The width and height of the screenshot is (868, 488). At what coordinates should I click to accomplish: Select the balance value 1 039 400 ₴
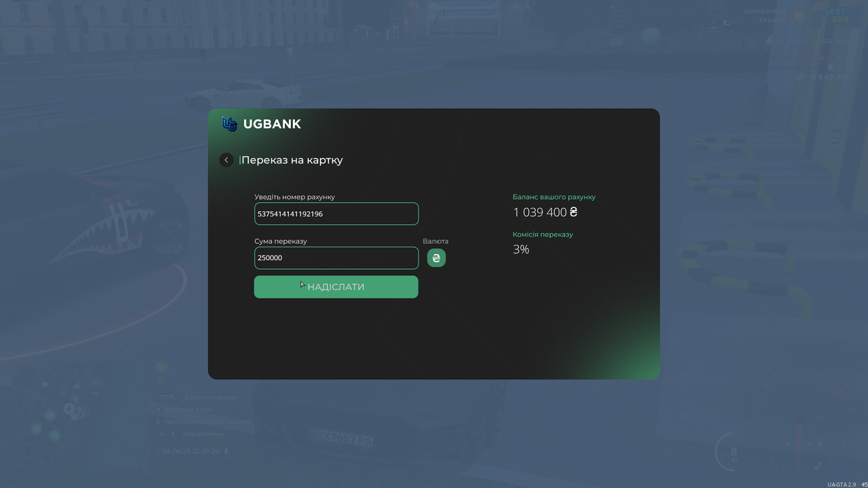pyautogui.click(x=545, y=212)
